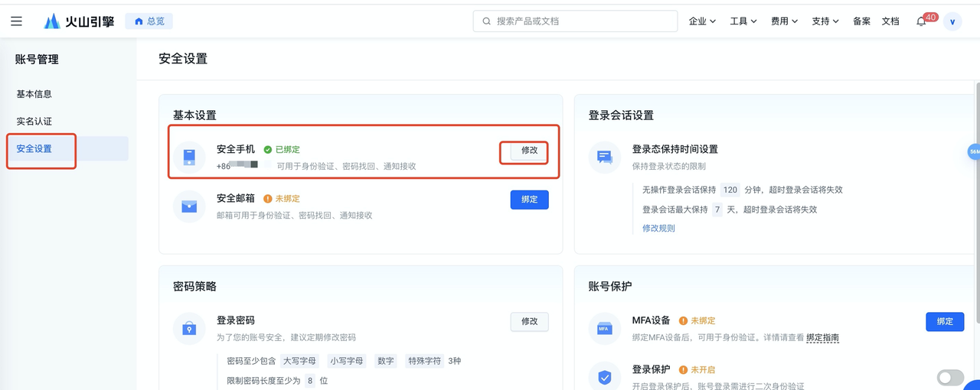Viewport: 980px width, 390px height.
Task: Click the MFA设备 icon
Action: point(605,329)
